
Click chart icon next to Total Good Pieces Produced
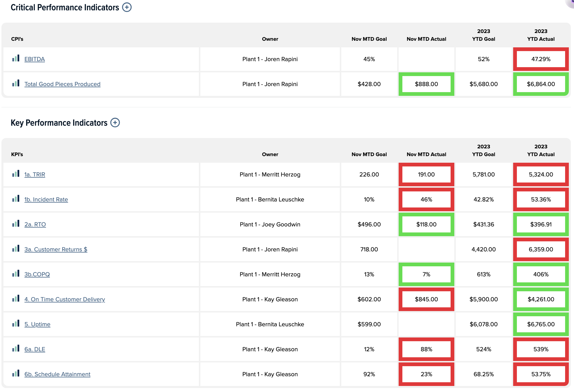(16, 84)
